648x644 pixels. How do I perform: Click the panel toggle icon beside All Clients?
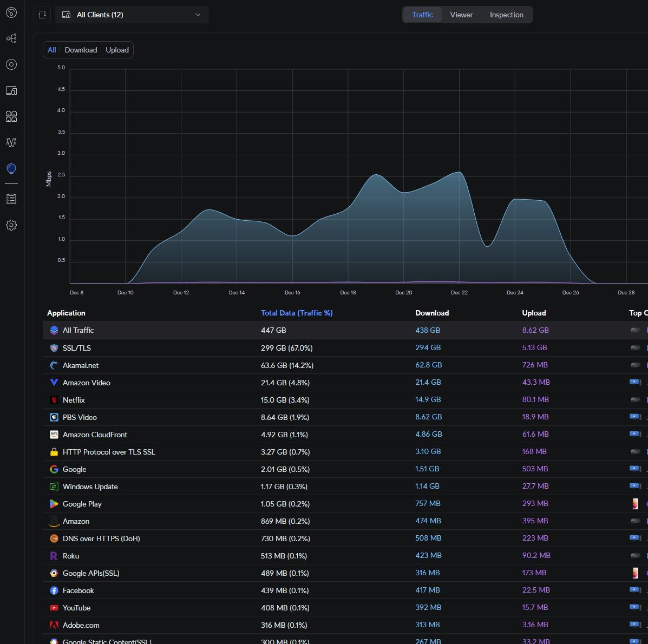(x=42, y=15)
